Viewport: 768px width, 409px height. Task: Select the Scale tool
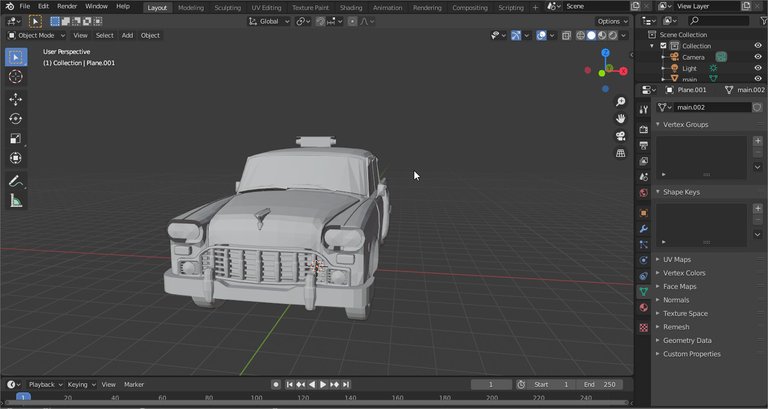coord(16,139)
